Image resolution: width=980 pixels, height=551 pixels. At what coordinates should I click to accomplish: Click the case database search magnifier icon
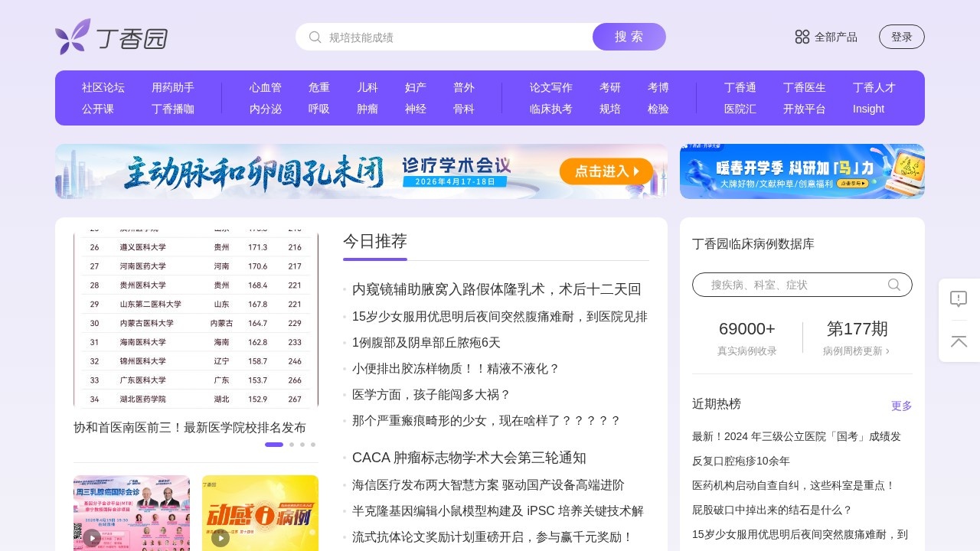tap(894, 285)
